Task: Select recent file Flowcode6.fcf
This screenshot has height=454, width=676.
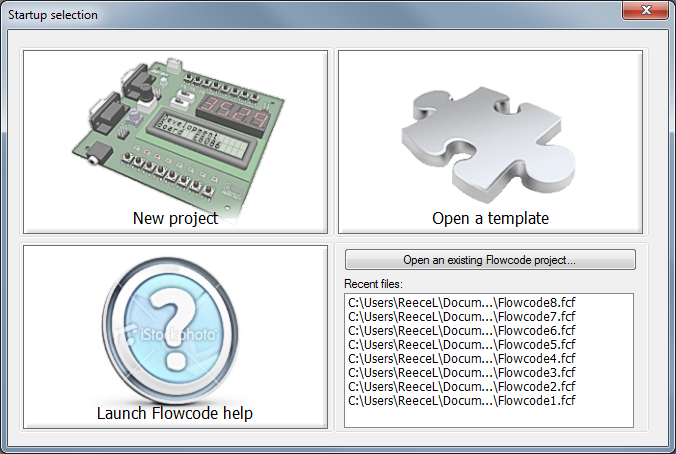Action: pos(462,331)
